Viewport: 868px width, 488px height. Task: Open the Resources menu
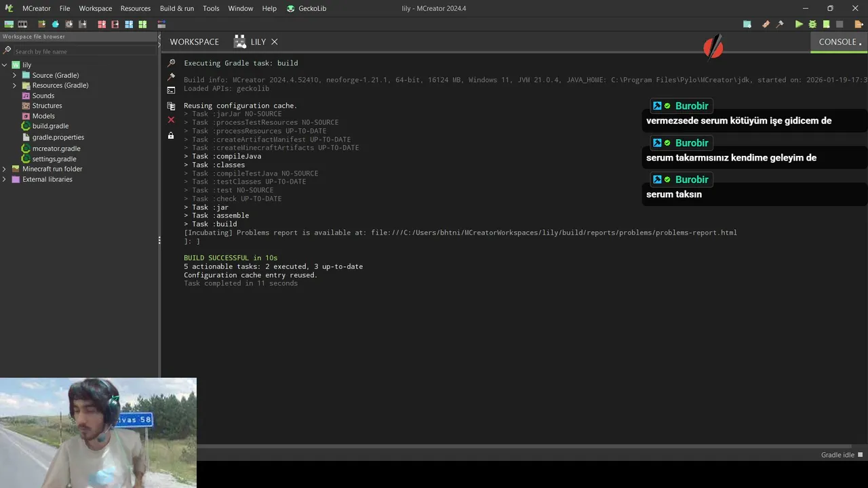pos(136,8)
